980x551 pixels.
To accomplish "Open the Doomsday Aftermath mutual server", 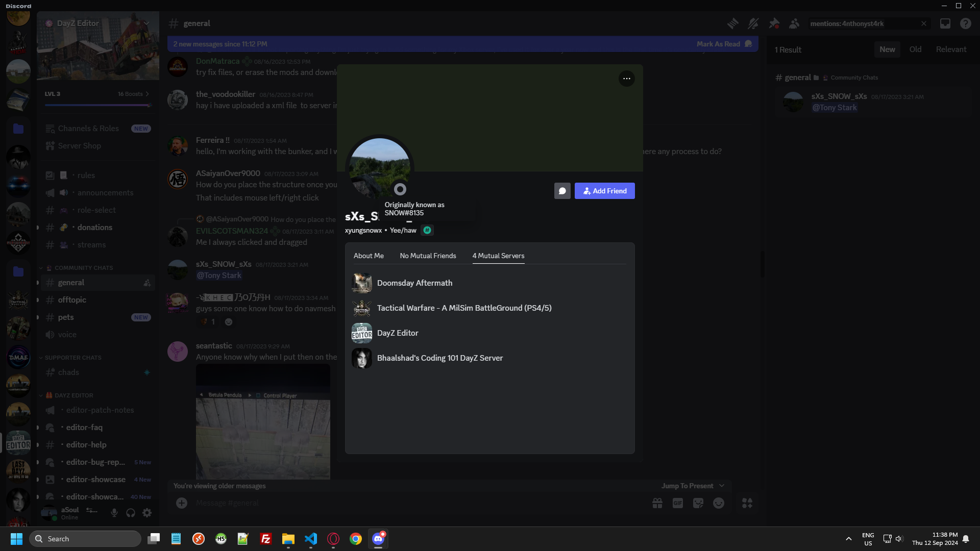I will 490,283.
